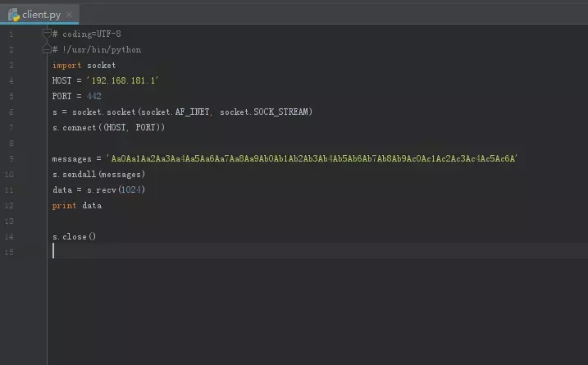Screen dimensions: 588x365
Task: Click line number 9 in the gutter
Action: [11, 158]
